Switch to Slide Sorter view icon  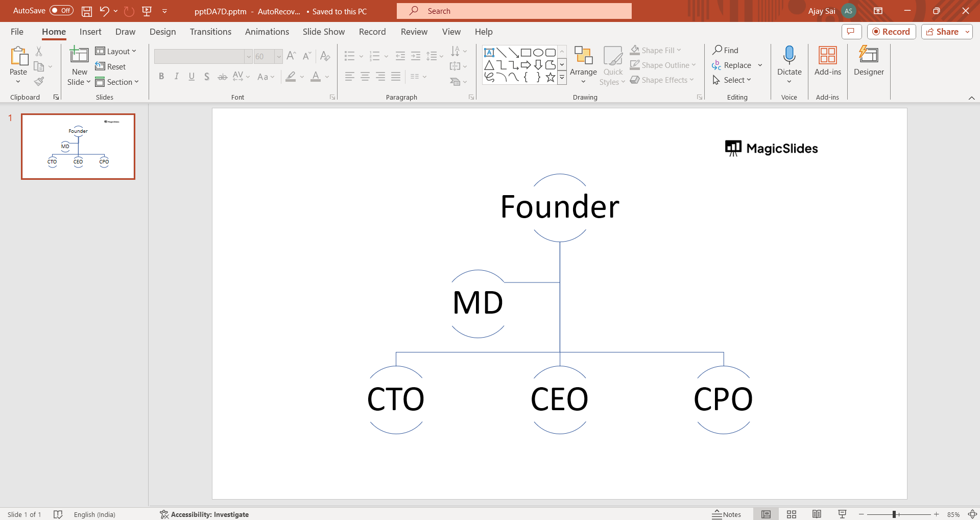[x=792, y=514]
